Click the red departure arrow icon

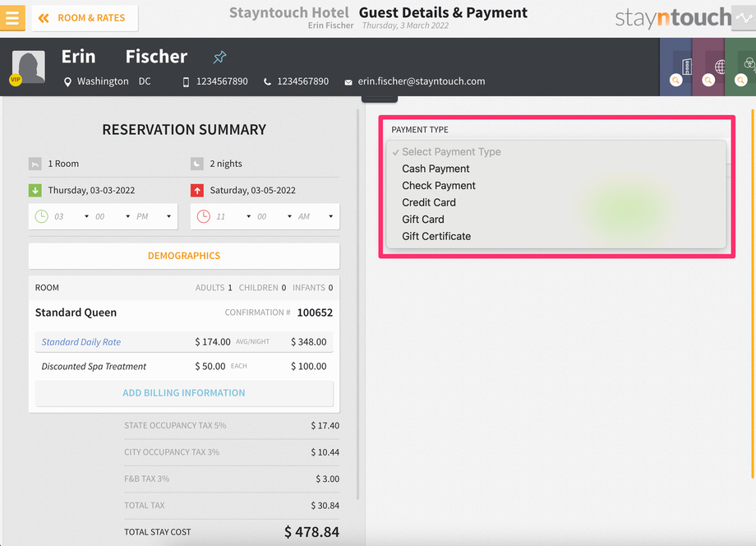(197, 191)
